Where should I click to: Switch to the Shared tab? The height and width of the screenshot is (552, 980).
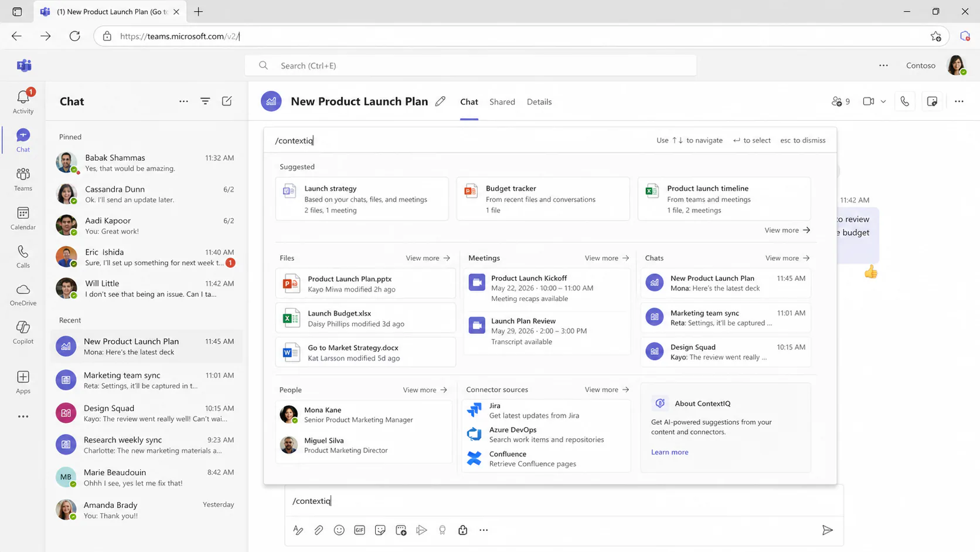pos(502,102)
